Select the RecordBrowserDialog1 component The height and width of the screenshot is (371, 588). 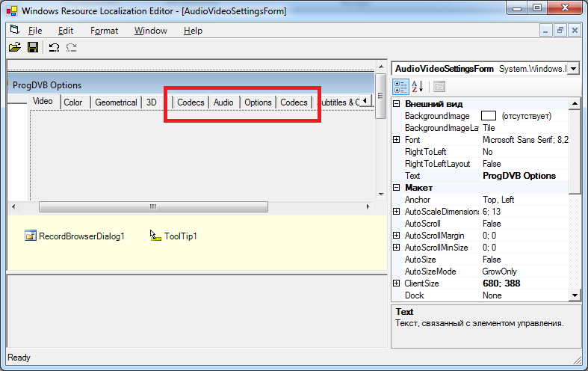(x=75, y=236)
